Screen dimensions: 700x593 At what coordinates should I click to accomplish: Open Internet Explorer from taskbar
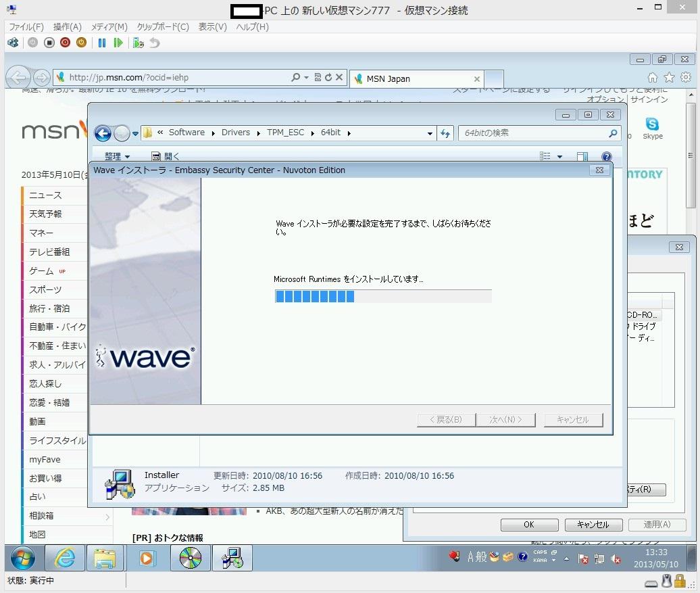[x=65, y=558]
